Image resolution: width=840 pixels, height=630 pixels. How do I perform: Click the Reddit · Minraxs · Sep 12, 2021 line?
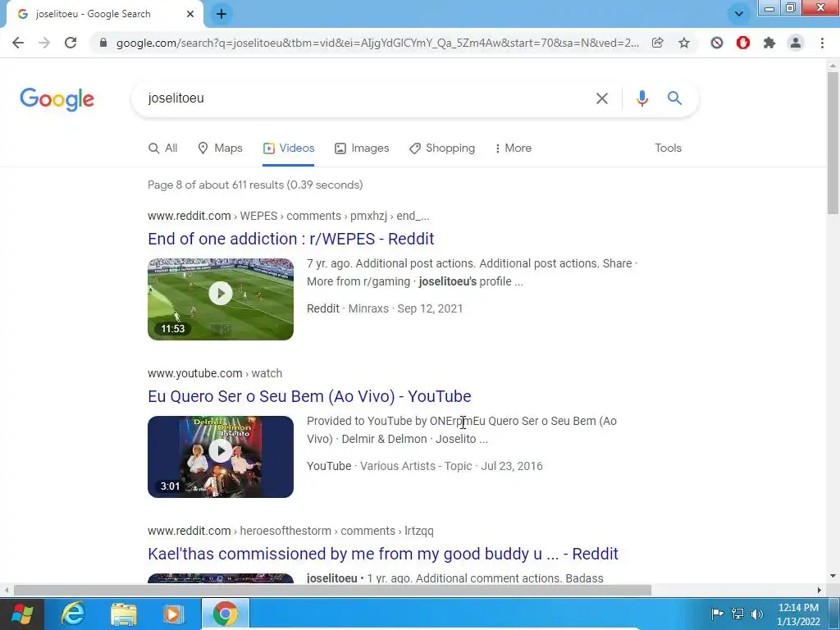click(385, 308)
